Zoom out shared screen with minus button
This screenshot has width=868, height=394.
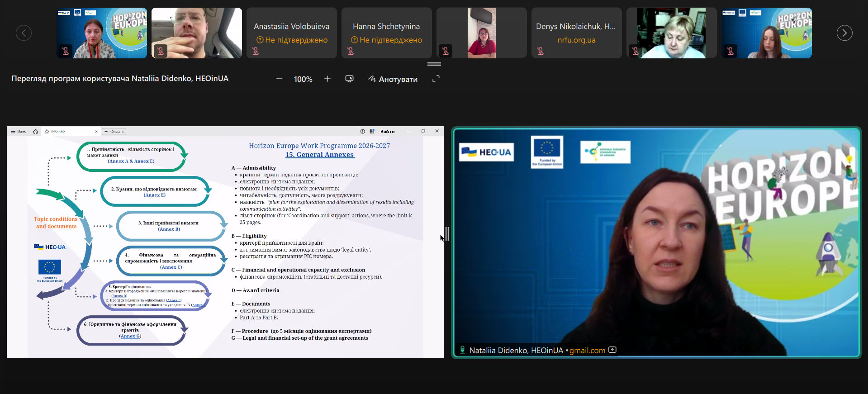pyautogui.click(x=279, y=79)
